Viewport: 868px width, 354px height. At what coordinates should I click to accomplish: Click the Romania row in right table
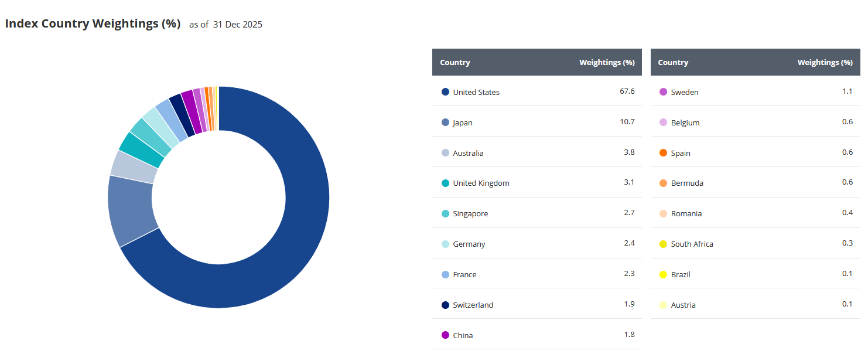coord(755,213)
